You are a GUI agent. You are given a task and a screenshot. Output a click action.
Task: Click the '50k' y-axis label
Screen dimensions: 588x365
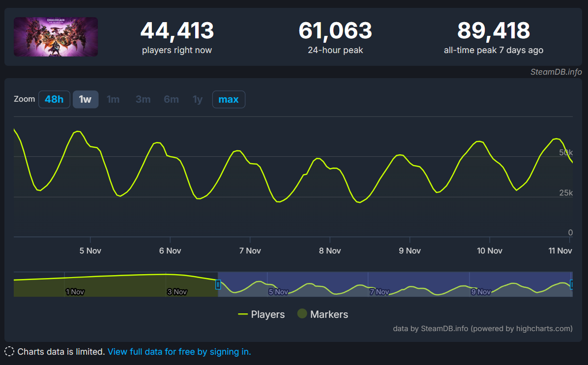tap(566, 152)
